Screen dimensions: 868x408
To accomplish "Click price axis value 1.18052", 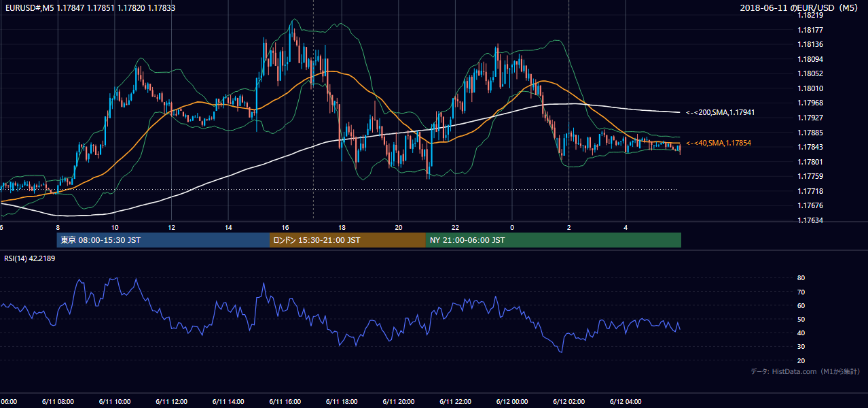I will tap(810, 73).
